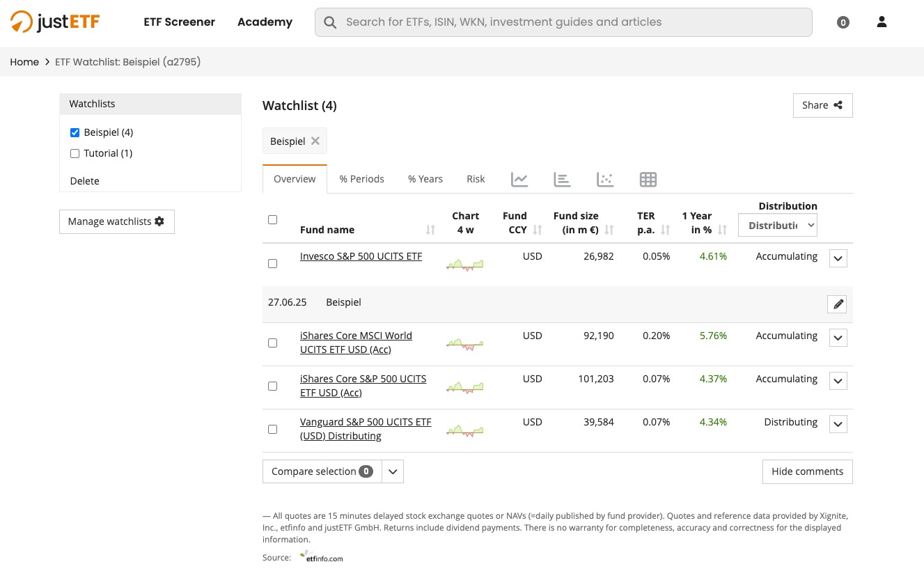Focus the ETF search input field
This screenshot has height=571, width=924.
pyautogui.click(x=563, y=22)
